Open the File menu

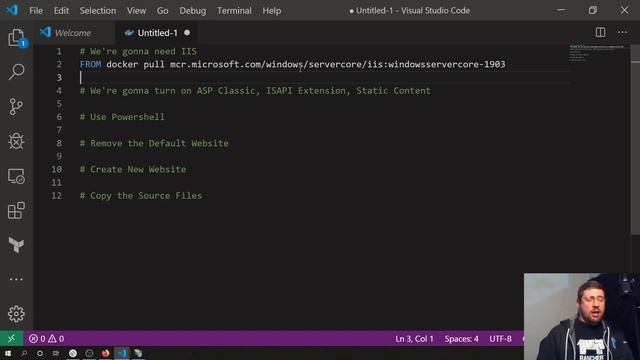coord(36,11)
